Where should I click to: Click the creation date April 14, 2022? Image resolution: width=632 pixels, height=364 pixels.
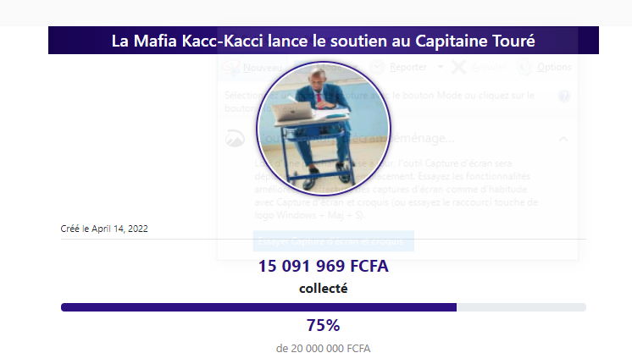point(104,229)
